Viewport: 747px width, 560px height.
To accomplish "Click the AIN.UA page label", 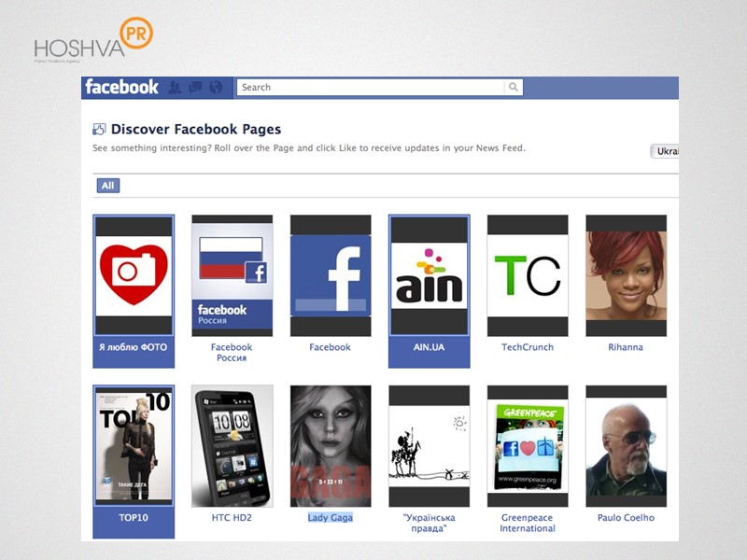I will click(429, 347).
